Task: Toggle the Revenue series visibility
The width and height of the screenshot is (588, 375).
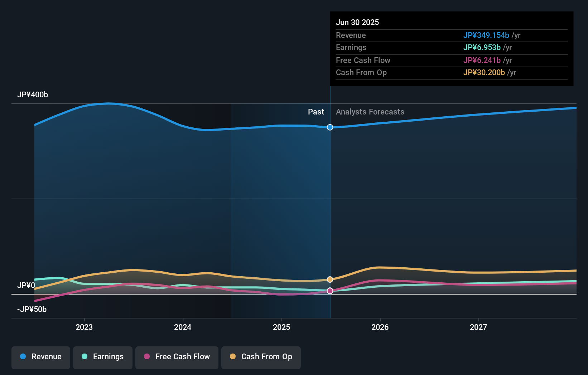Action: point(40,357)
